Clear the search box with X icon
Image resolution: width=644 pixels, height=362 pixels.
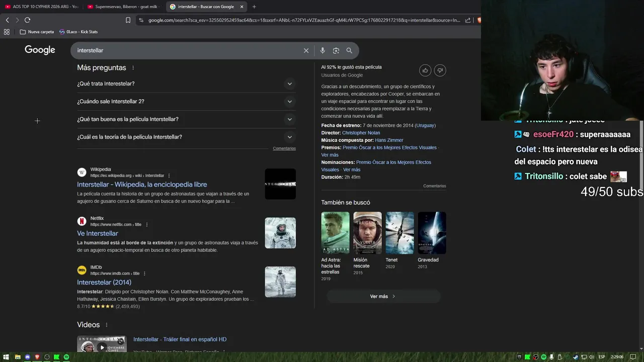pyautogui.click(x=306, y=50)
